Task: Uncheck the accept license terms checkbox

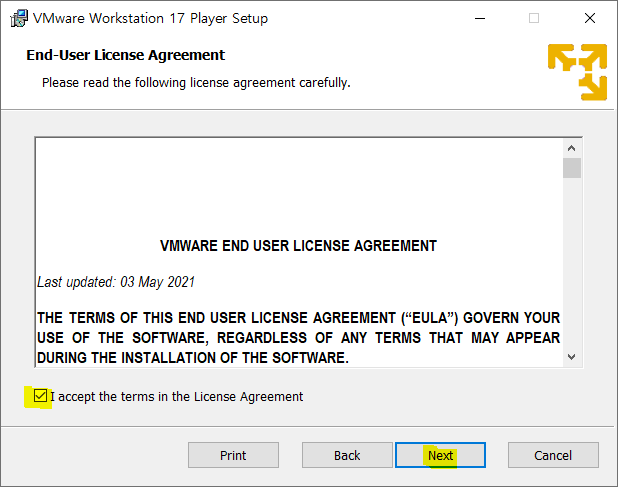Action: pyautogui.click(x=40, y=396)
